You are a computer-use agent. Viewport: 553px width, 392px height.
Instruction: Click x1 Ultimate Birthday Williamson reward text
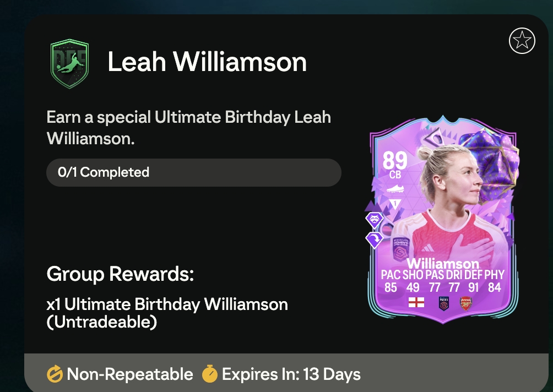tap(167, 313)
